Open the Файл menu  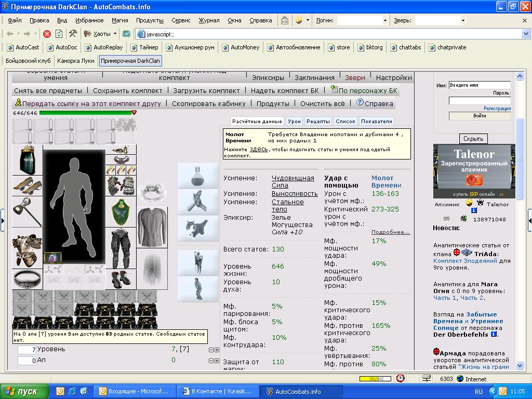[x=15, y=20]
